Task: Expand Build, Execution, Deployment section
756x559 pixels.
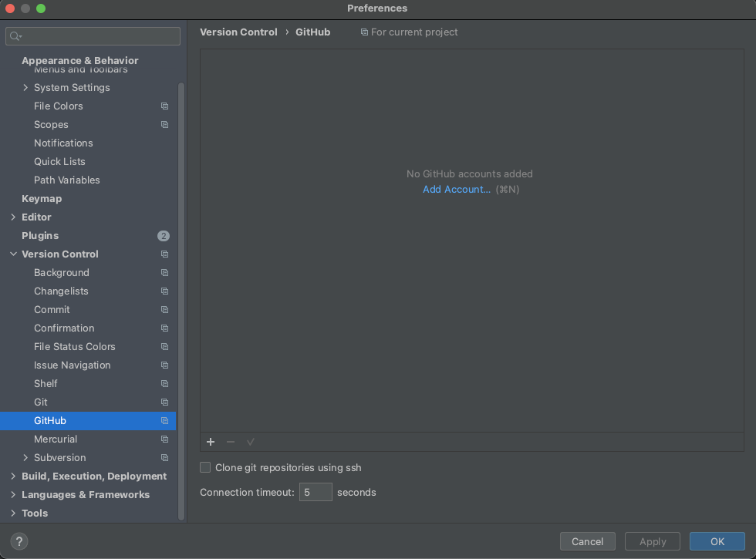Action: tap(13, 476)
